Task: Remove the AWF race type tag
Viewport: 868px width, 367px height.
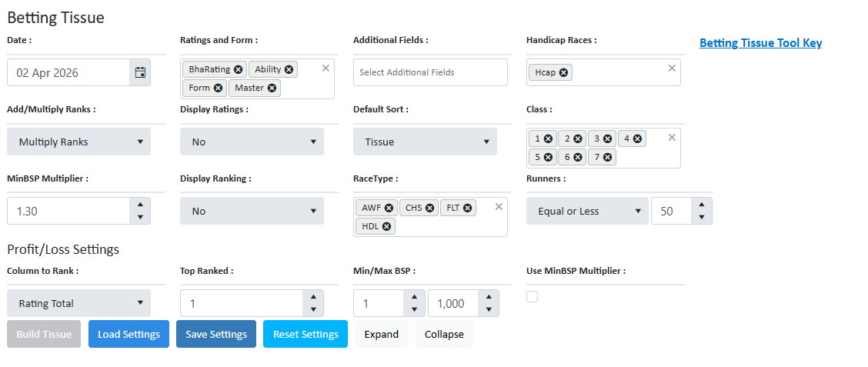Action: coord(389,208)
